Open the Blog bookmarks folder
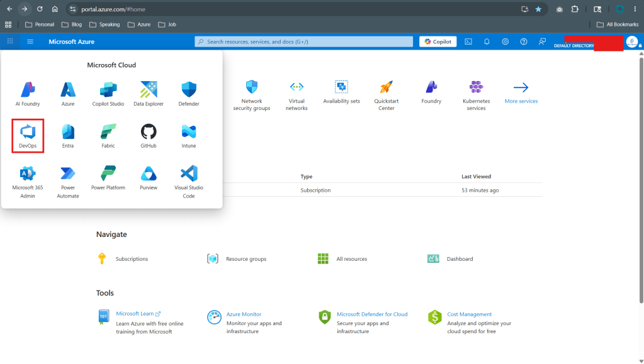Image resolution: width=644 pixels, height=364 pixels. pyautogui.click(x=72, y=25)
